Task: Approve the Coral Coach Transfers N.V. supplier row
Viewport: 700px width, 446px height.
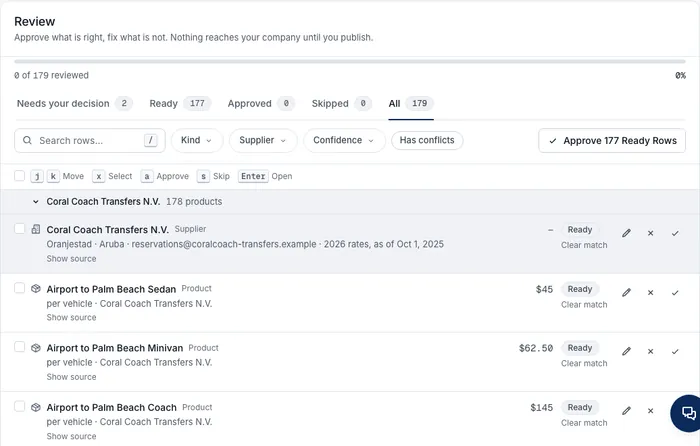Action: (675, 233)
